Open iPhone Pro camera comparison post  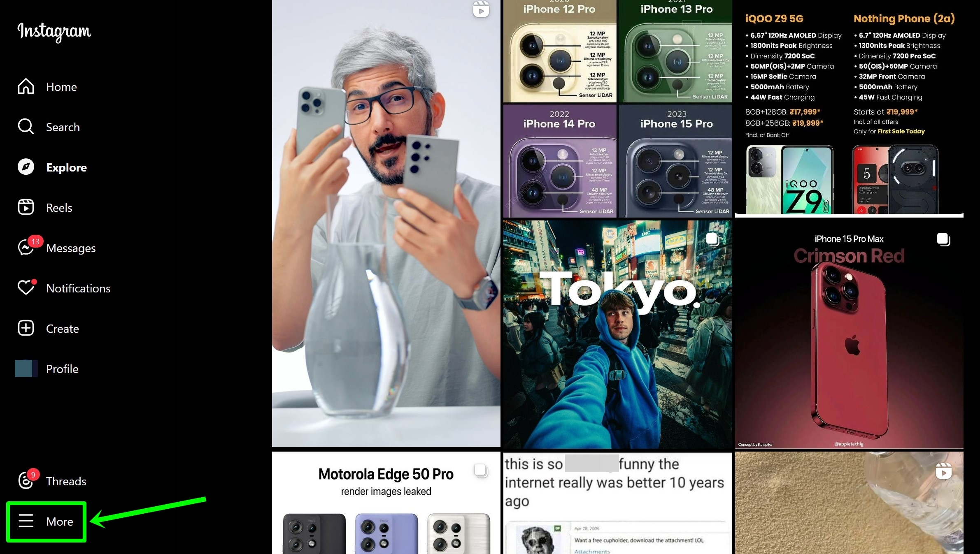click(617, 109)
